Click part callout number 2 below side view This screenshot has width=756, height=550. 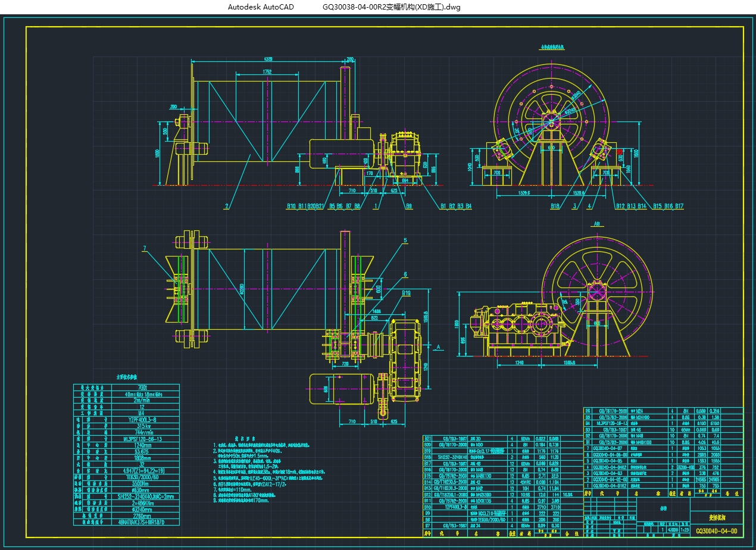(x=226, y=207)
